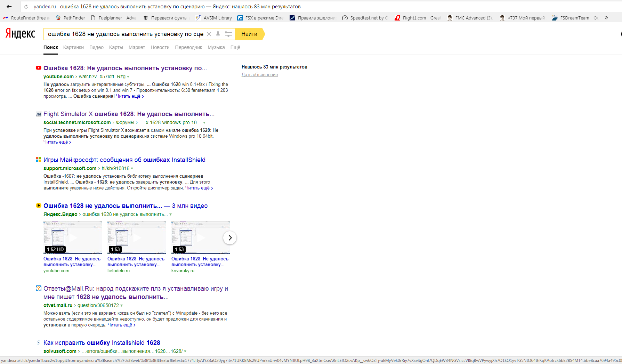Click the Yandex Video play icon beside video result
This screenshot has height=364, width=622.
tap(39, 205)
